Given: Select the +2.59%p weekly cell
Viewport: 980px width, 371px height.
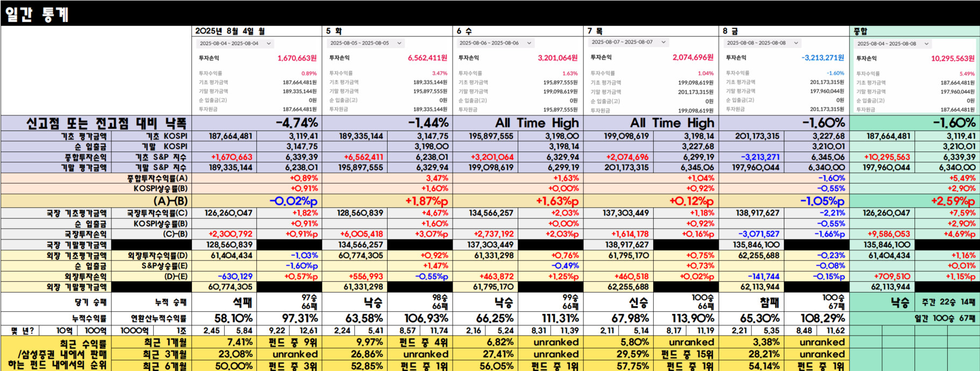Looking at the screenshot, I should coord(953,201).
